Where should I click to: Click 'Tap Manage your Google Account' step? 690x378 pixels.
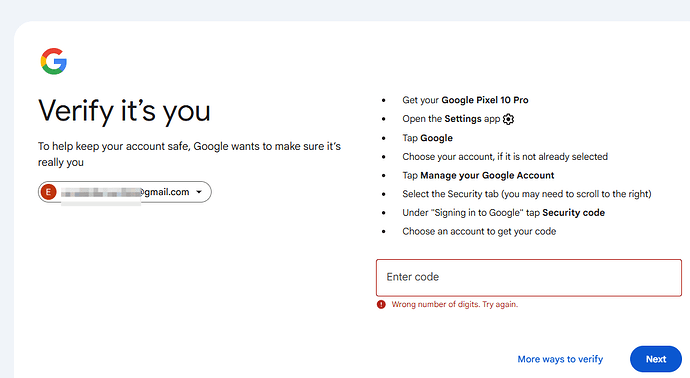pyautogui.click(x=478, y=175)
